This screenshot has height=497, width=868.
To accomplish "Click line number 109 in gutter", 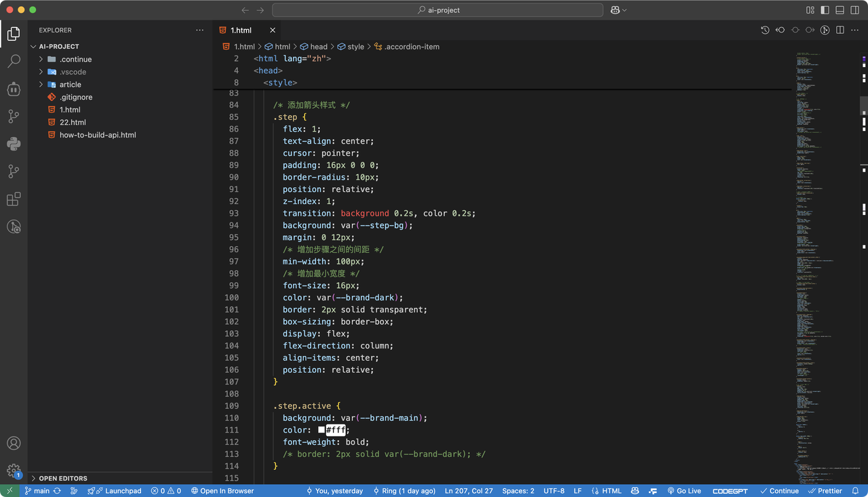I will click(231, 406).
